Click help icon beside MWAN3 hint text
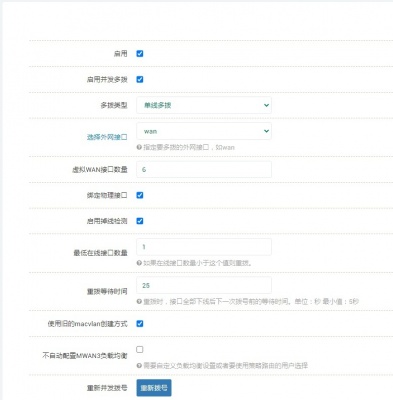 (139, 366)
